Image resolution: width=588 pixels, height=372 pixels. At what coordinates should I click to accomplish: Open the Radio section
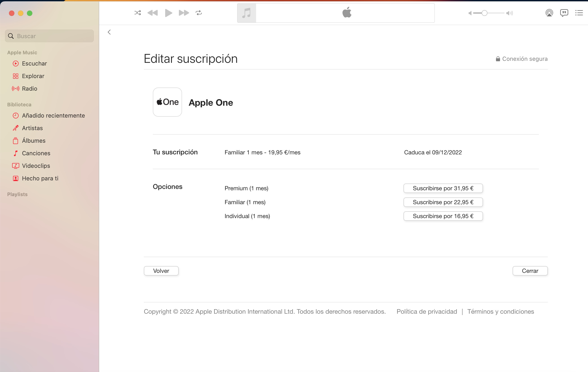point(29,89)
